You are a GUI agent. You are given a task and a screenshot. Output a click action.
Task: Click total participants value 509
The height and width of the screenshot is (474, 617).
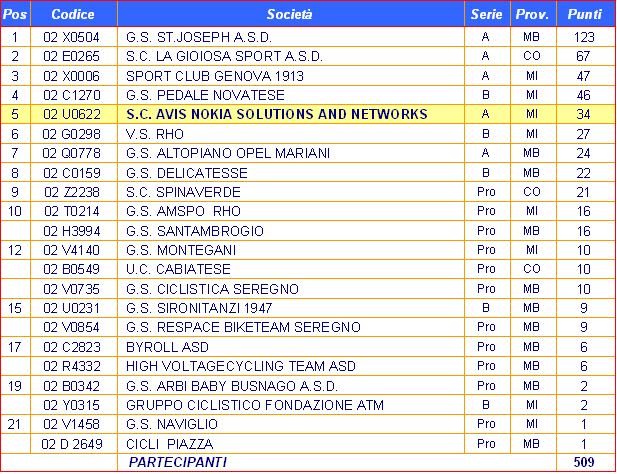584,462
